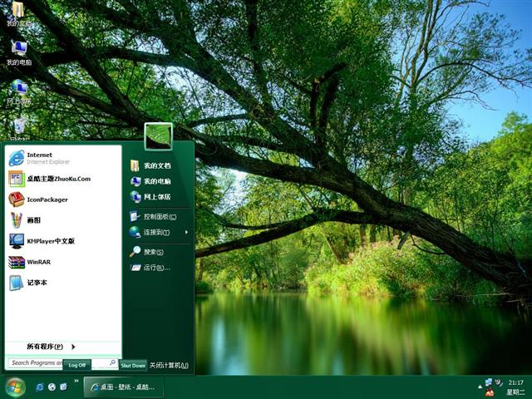Launch 记事本 (Notepad) from the Start menu
The height and width of the screenshot is (399, 532).
point(37,283)
